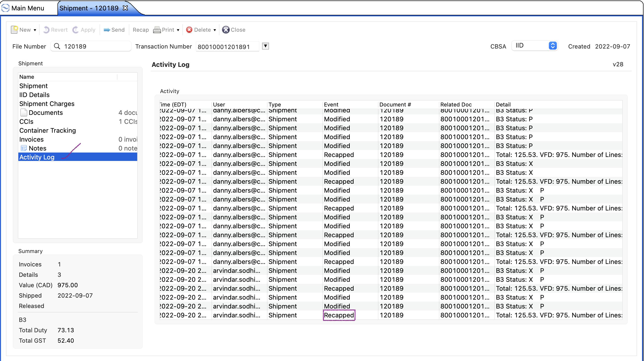Viewport: 644px width, 361px height.
Task: Click the Send arrow icon
Action: [x=107, y=30]
